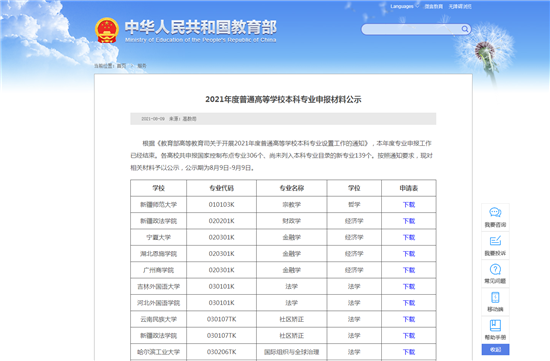Open 移动端 mobile phone icon

pos(495,298)
